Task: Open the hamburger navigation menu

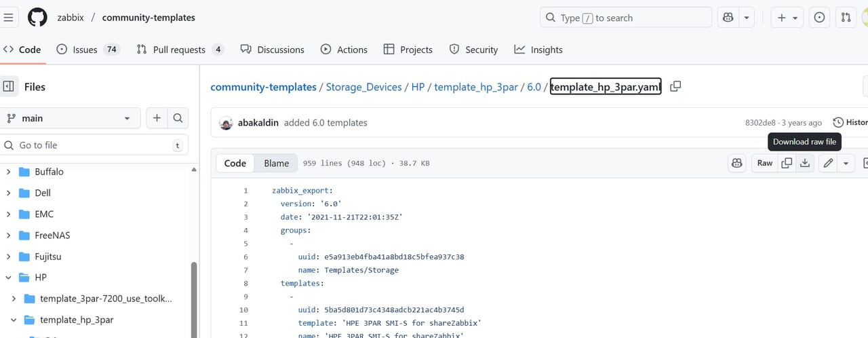Action: [9, 18]
